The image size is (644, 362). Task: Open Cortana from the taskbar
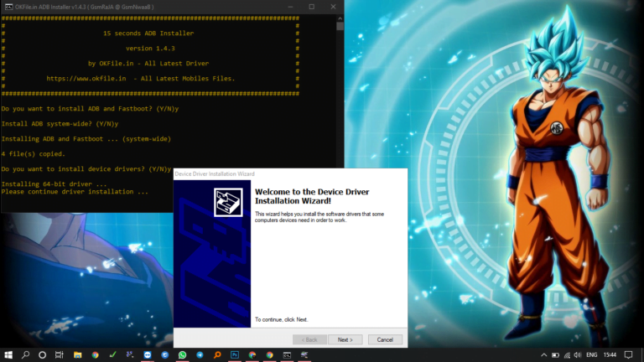[x=42, y=354]
